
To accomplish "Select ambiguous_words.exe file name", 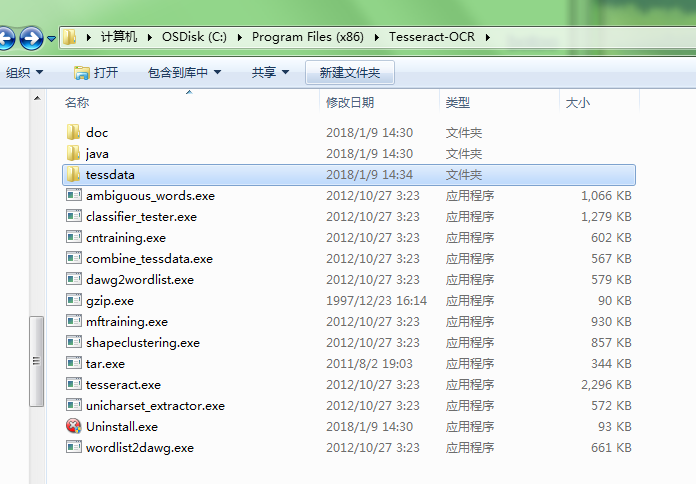I will click(x=150, y=196).
